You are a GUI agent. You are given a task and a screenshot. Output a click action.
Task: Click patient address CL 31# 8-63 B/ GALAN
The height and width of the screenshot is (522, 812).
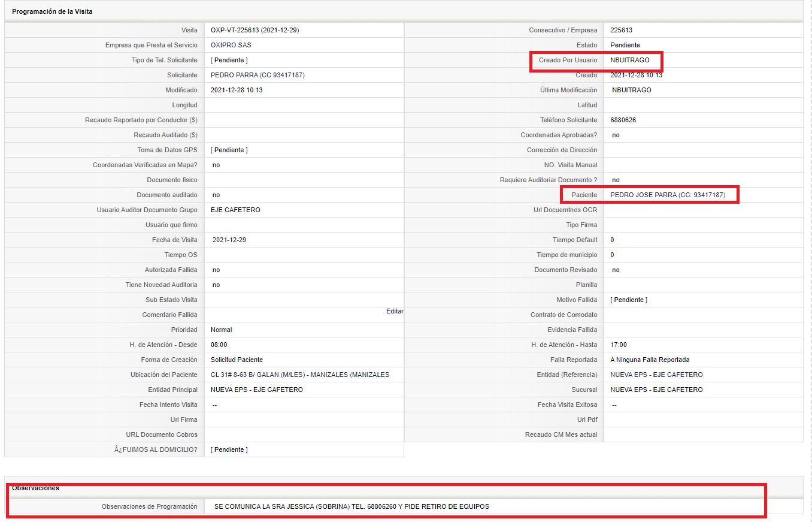pos(300,375)
